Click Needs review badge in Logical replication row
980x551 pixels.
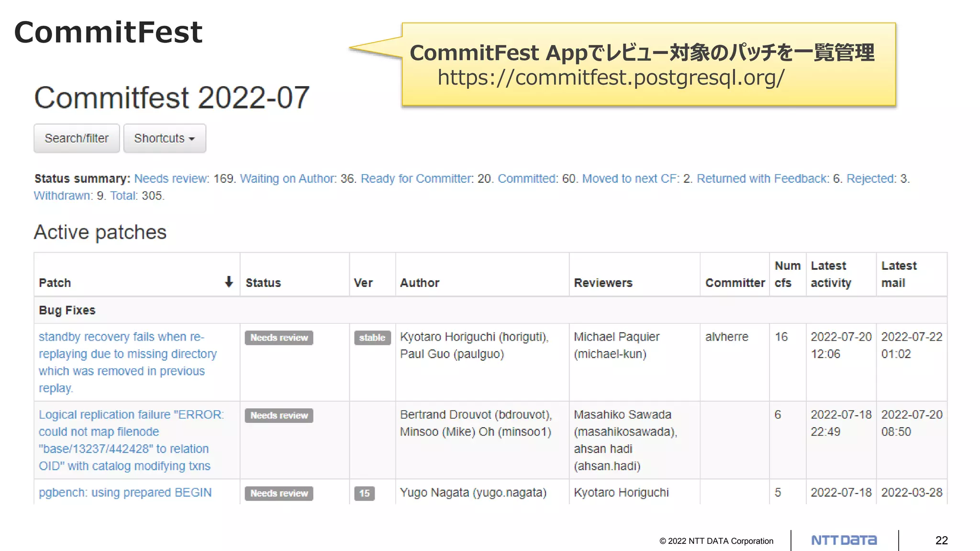click(x=279, y=416)
